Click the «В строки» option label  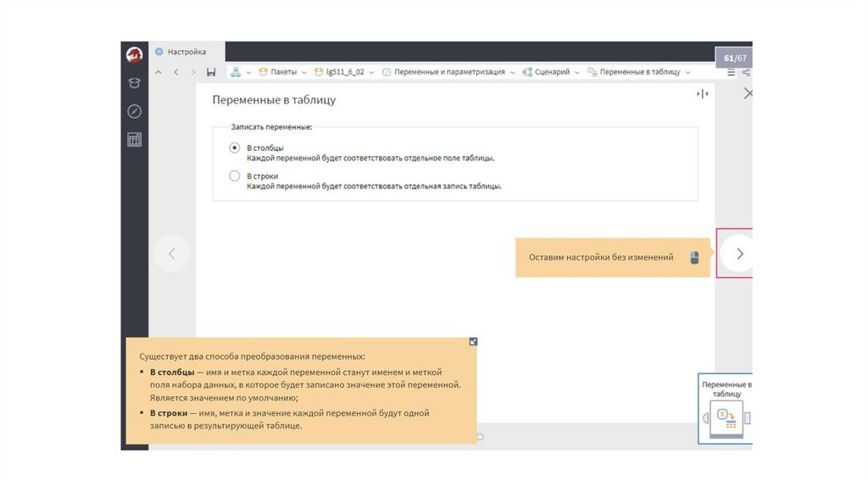[263, 176]
